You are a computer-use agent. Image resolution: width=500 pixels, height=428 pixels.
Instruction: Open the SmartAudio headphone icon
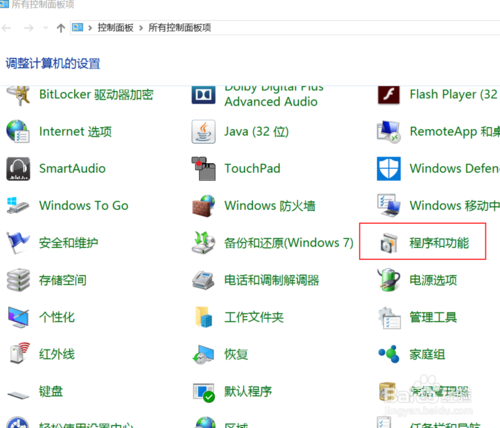(x=18, y=169)
